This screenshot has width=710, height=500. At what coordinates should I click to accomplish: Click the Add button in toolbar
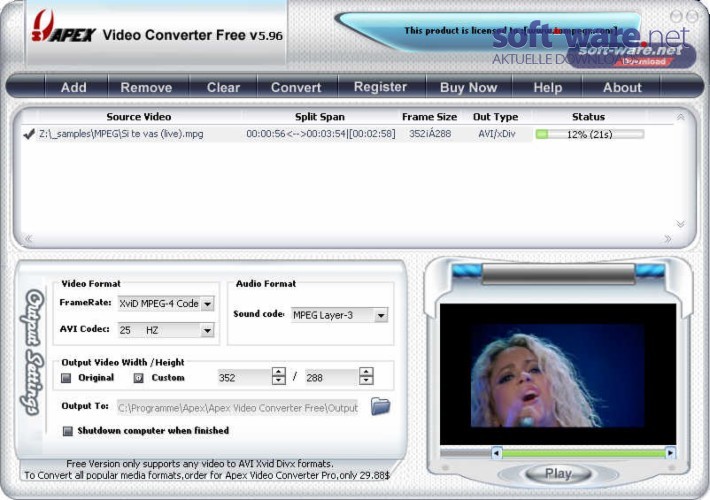pyautogui.click(x=74, y=87)
